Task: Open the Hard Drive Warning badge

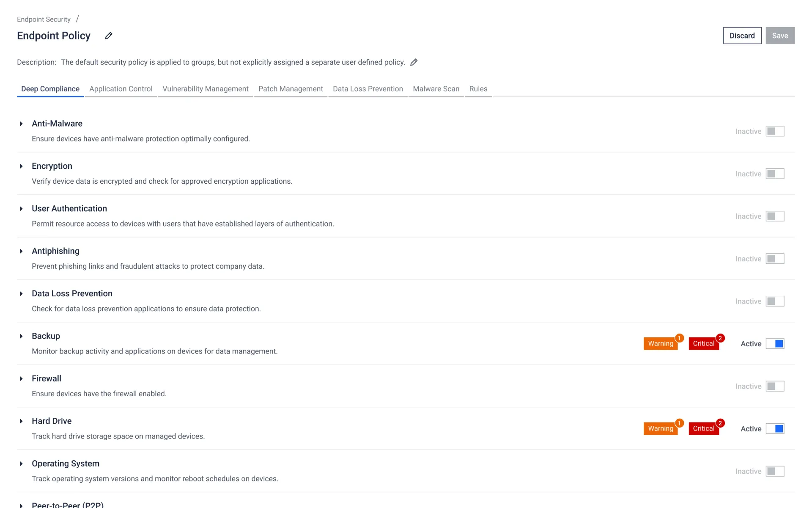Action: click(661, 428)
